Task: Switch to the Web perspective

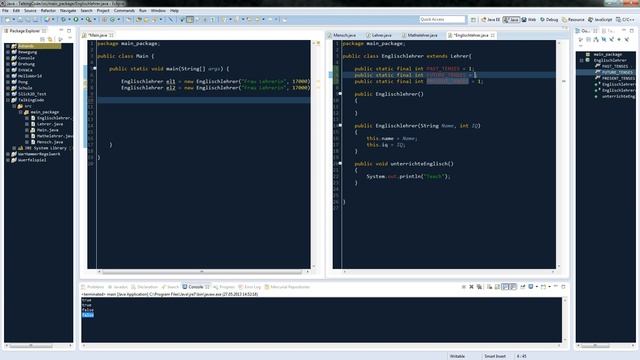Action: [x=529, y=20]
